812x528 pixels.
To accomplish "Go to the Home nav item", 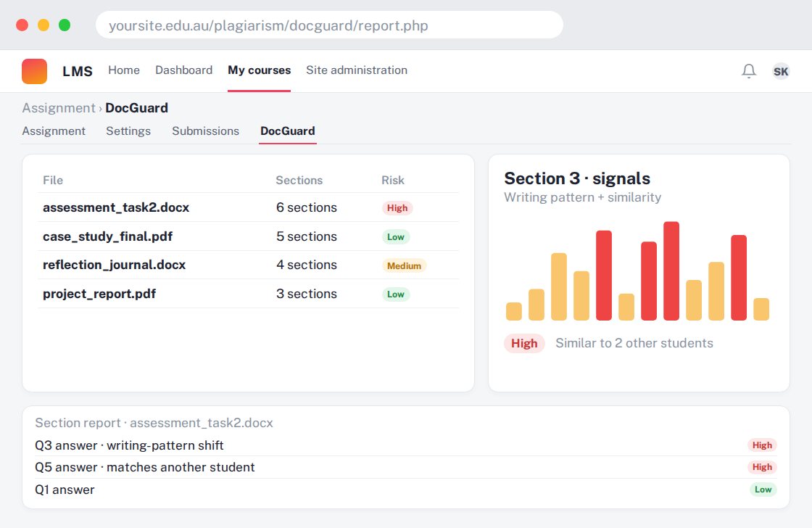I will click(124, 70).
